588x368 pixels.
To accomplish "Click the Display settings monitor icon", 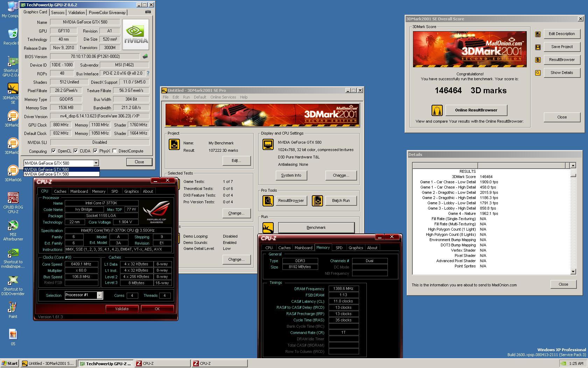I will click(x=268, y=144).
